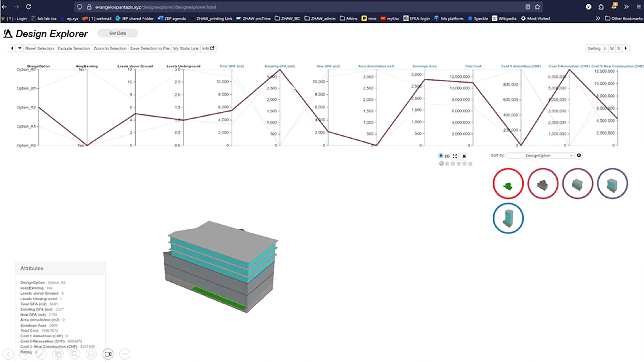Select the third thumbnail with purple-red ring

click(x=577, y=184)
